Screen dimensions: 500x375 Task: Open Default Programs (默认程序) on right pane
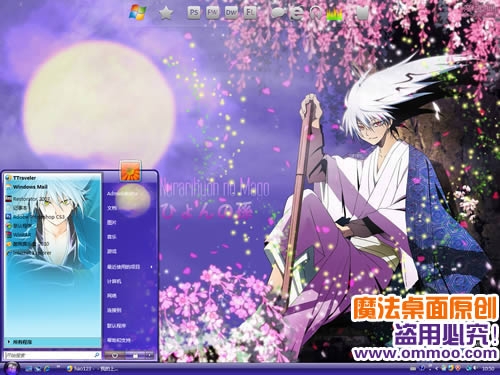pos(116,325)
